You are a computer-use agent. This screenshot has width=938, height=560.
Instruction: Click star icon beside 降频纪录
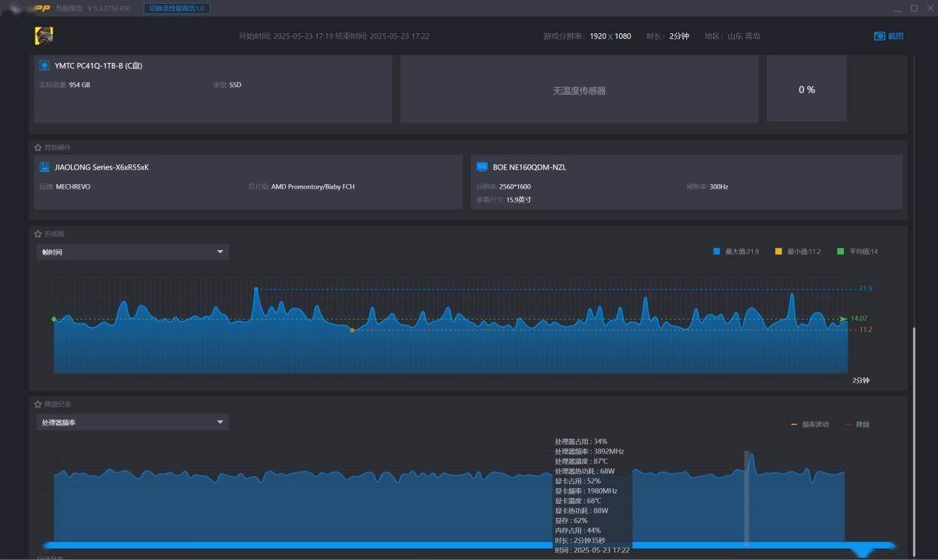(38, 404)
